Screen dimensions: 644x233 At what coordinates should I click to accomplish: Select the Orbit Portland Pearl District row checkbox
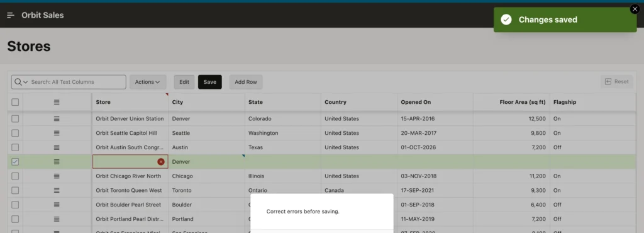coord(15,219)
